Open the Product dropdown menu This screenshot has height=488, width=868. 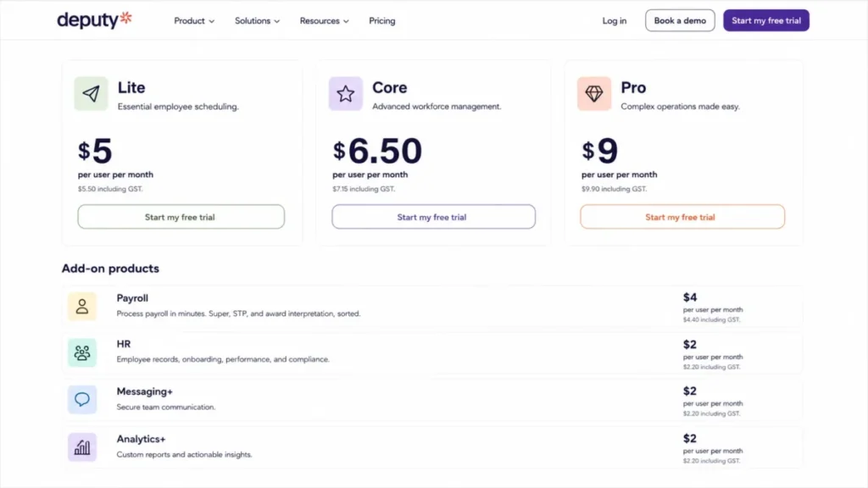point(194,20)
